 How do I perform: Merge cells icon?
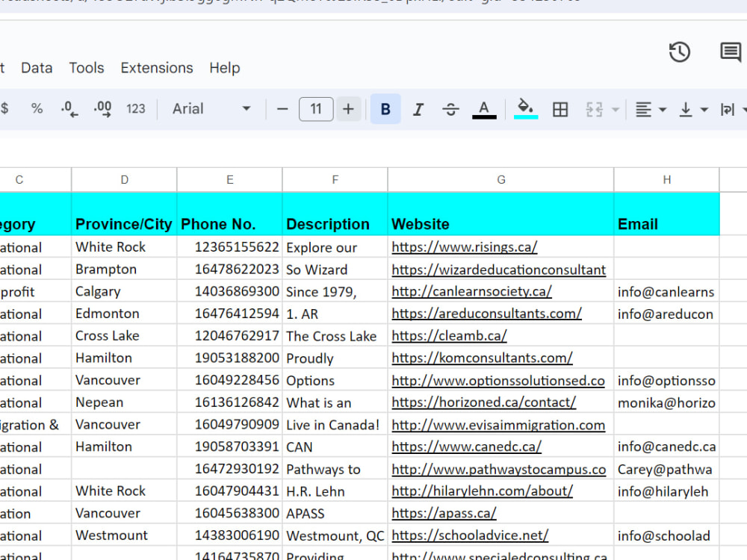point(594,109)
